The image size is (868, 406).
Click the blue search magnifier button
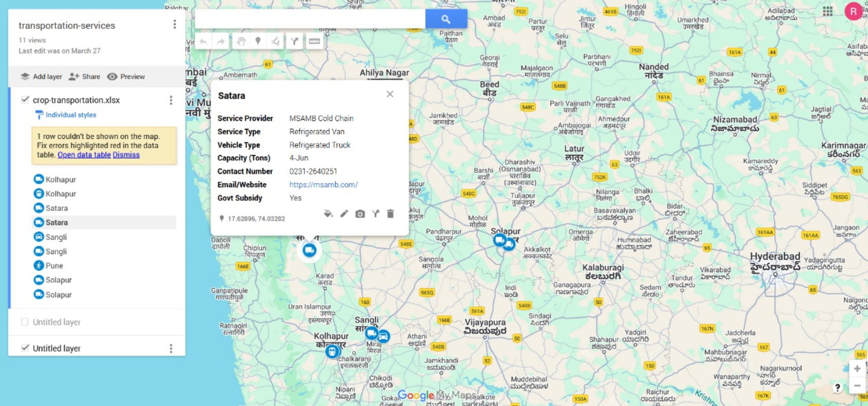coord(446,19)
